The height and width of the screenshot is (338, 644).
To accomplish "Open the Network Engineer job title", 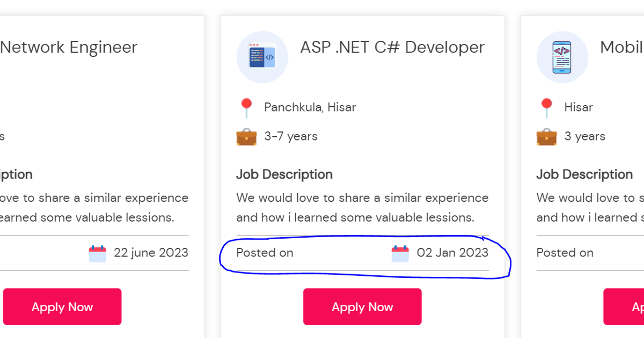I will point(69,47).
